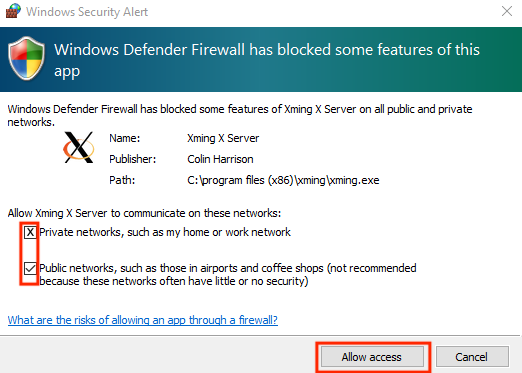The height and width of the screenshot is (373, 522).
Task: Click the Cancel button
Action: pos(472,357)
